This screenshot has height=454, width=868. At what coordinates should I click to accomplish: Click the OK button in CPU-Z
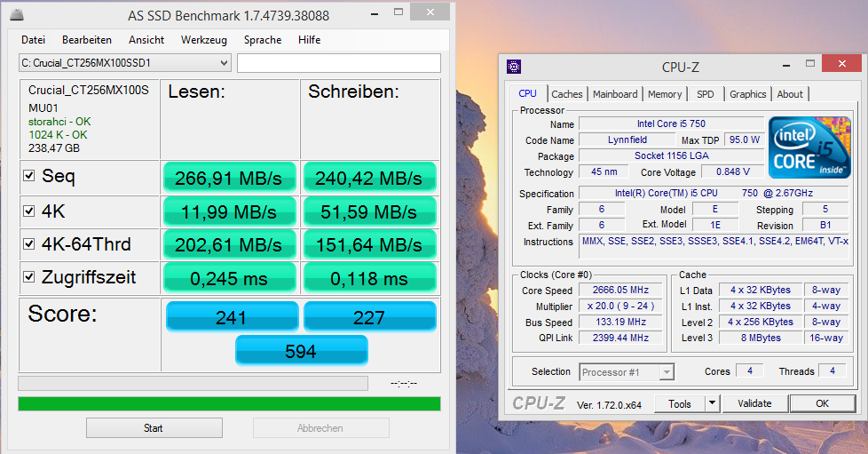pos(822,403)
